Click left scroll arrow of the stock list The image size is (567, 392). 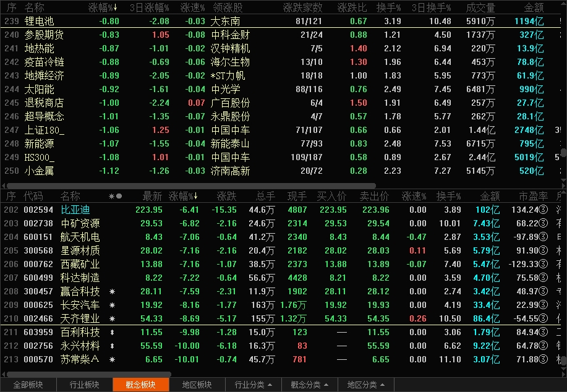[x=3, y=374]
